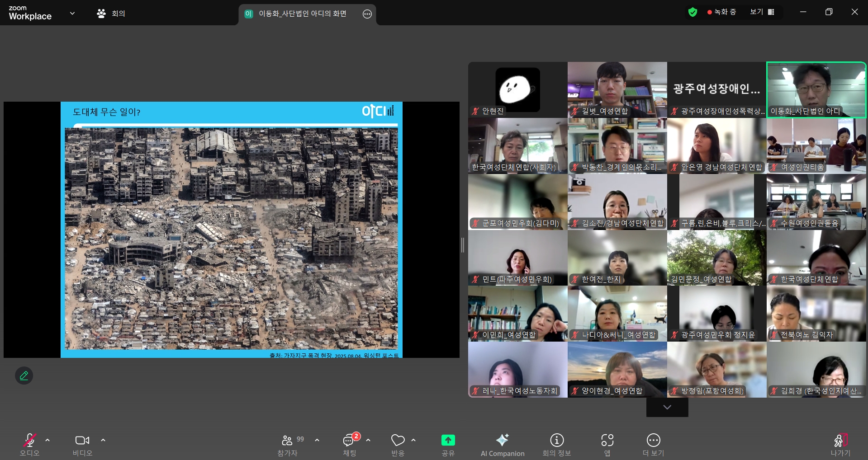Click the Leave meeting button
The height and width of the screenshot is (460, 868).
tap(840, 445)
